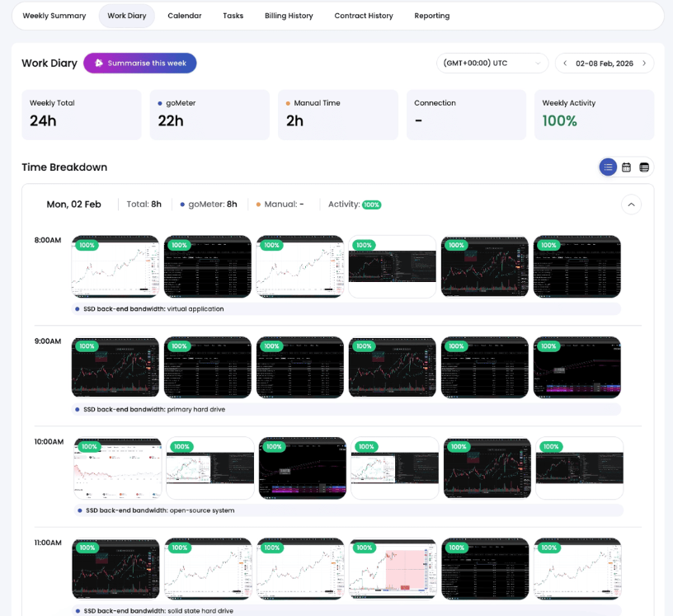Open the Contract History tab
Screen dimensions: 673x616
point(364,16)
